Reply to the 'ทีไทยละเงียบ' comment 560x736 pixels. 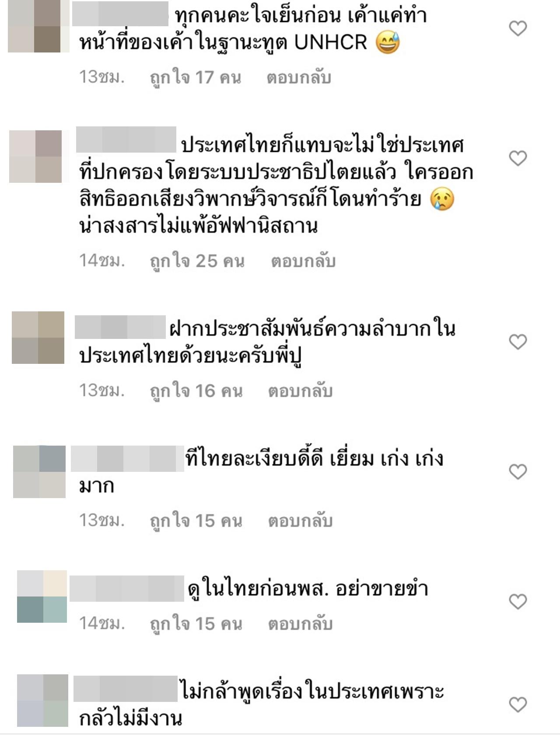[300, 520]
